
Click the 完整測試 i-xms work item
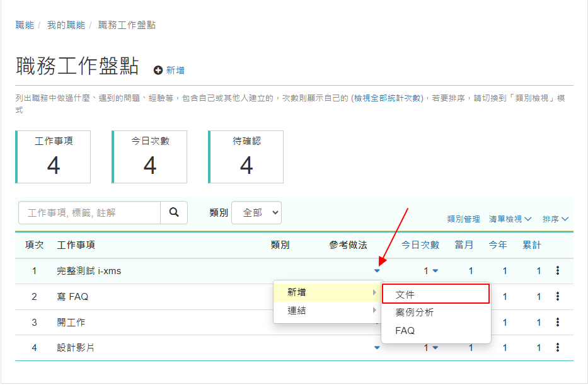(x=89, y=271)
